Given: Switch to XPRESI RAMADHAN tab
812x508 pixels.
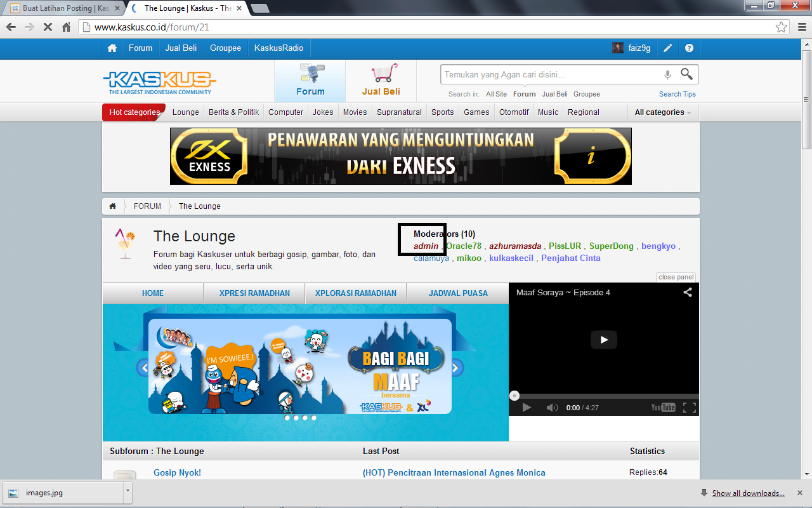Looking at the screenshot, I should [x=254, y=293].
